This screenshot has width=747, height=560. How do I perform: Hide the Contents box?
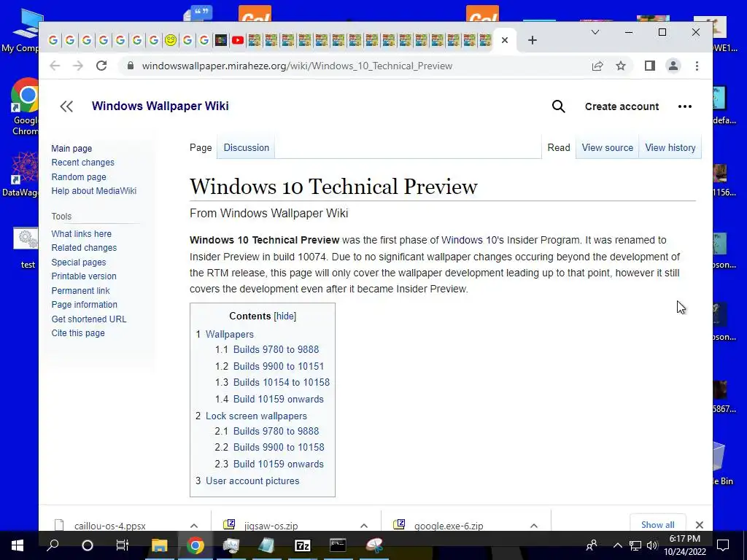coord(285,316)
